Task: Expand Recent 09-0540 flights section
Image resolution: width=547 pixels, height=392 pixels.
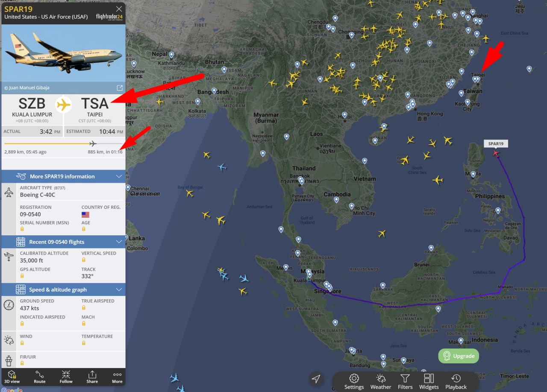Action: [64, 242]
